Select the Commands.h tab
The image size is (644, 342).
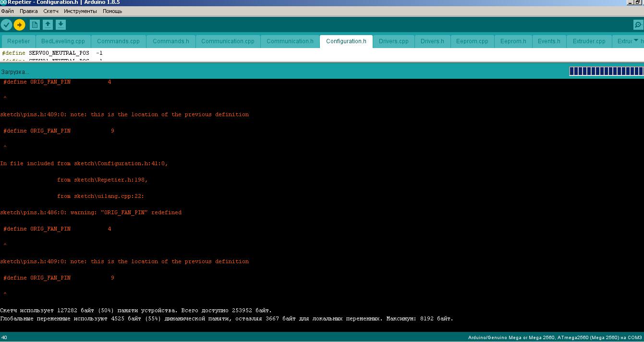click(170, 41)
